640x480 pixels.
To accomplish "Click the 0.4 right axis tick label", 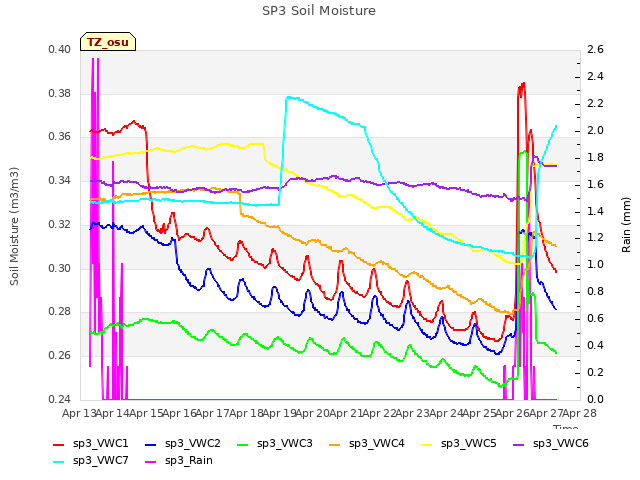I will click(596, 345).
